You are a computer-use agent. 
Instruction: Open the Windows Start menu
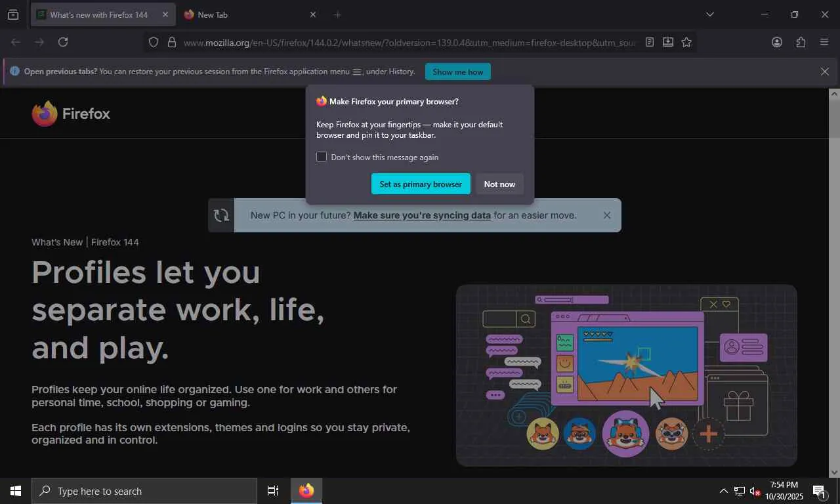[x=16, y=491]
